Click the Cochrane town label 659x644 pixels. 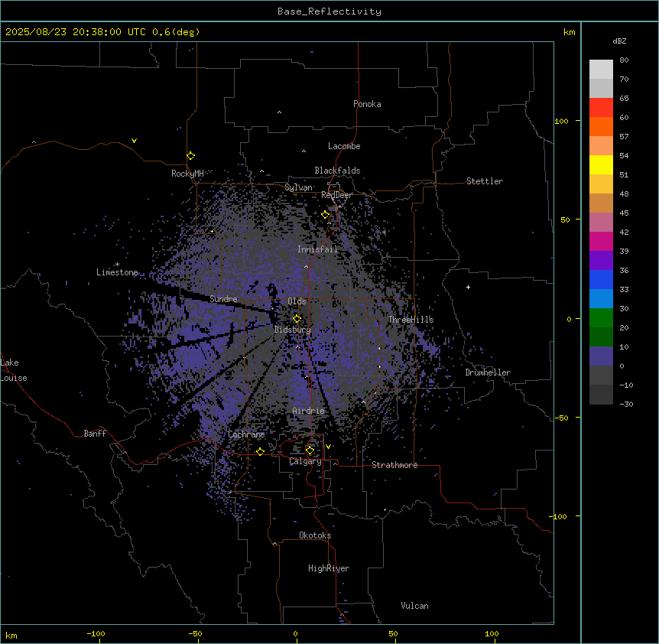tap(246, 434)
